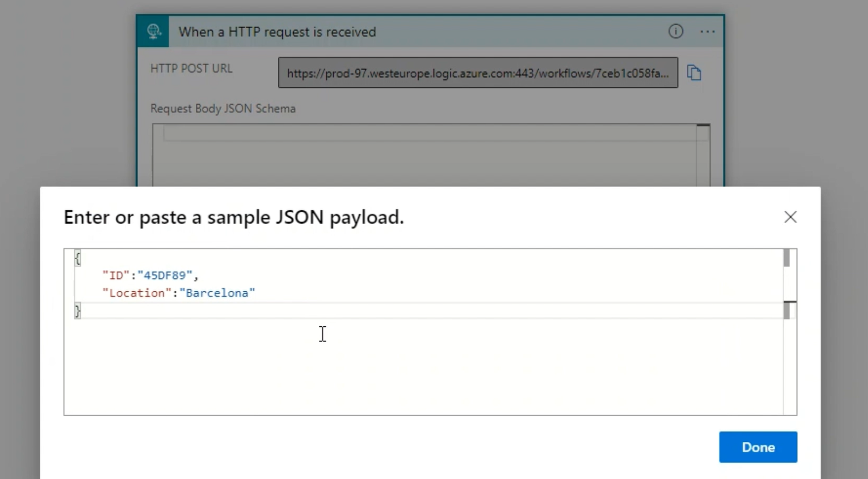Click the HTTP request trigger icon

154,32
